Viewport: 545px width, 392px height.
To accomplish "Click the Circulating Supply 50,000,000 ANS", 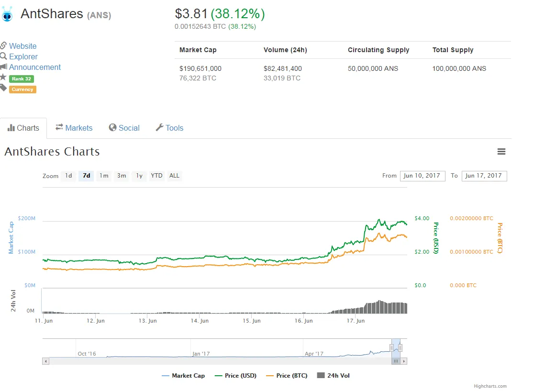I will [373, 68].
